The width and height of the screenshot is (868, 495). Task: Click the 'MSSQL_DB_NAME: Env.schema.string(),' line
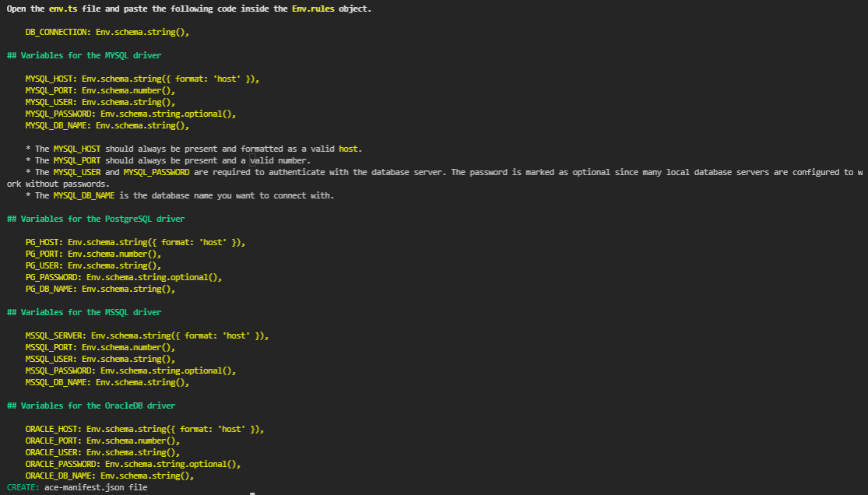click(x=107, y=381)
